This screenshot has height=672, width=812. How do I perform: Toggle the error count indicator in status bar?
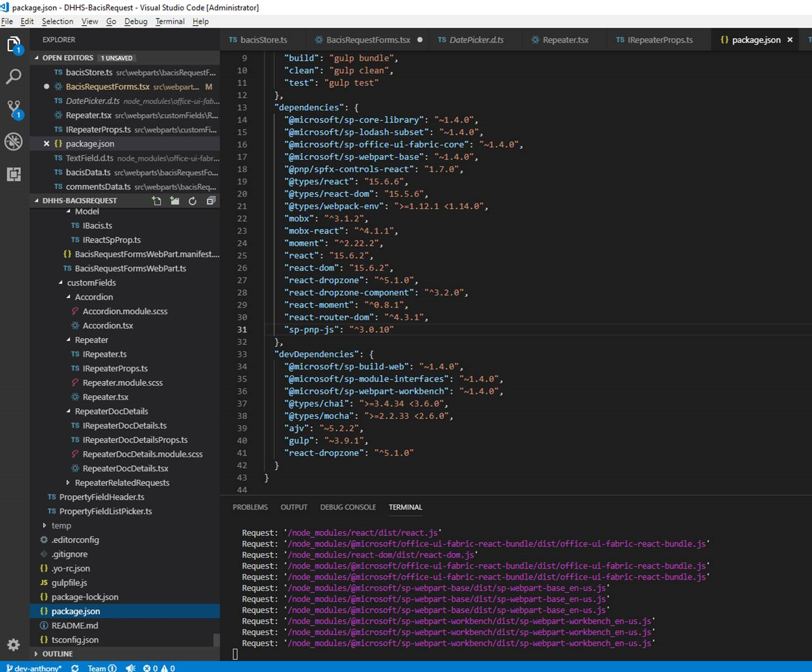tap(149, 668)
